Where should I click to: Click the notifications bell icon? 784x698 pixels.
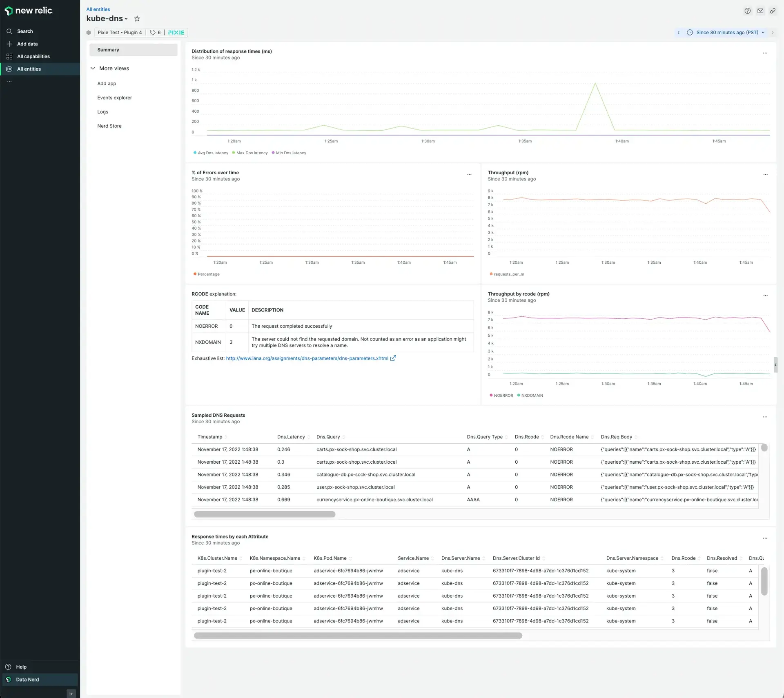tap(760, 11)
